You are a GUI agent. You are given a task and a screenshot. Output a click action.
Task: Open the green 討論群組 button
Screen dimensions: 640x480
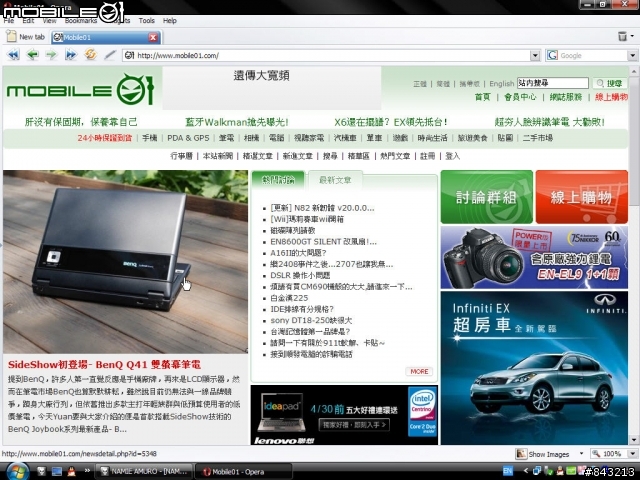[487, 197]
